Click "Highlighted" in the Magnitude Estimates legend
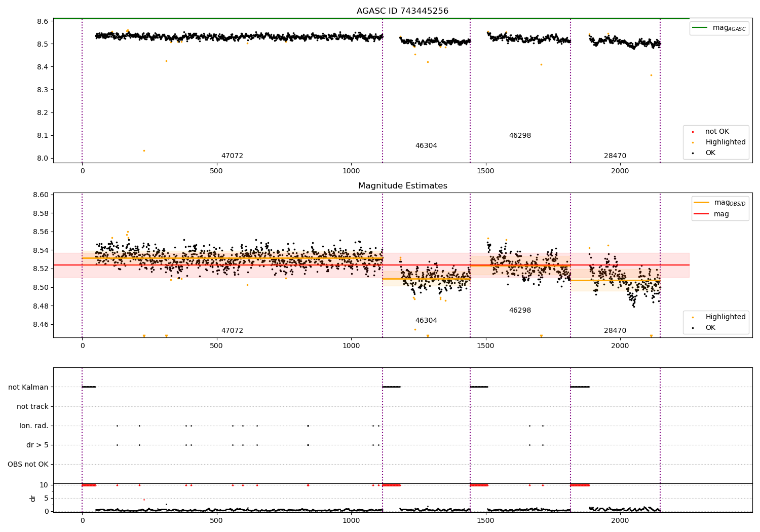 [725, 317]
